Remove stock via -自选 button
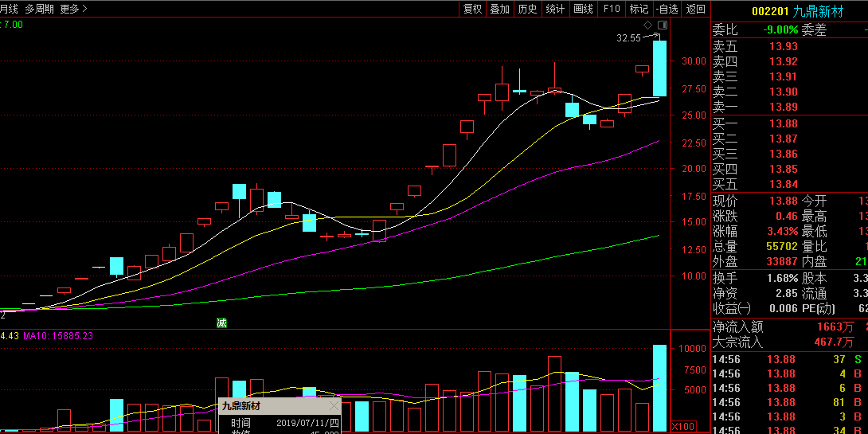868x434 pixels. tap(667, 9)
